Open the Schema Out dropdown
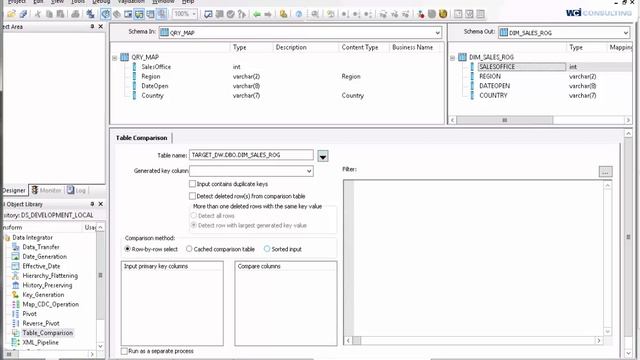640x360 pixels. [x=626, y=33]
